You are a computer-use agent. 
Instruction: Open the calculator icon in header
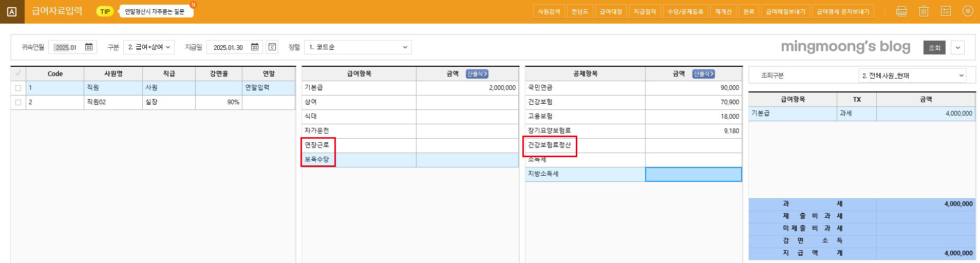[946, 11]
